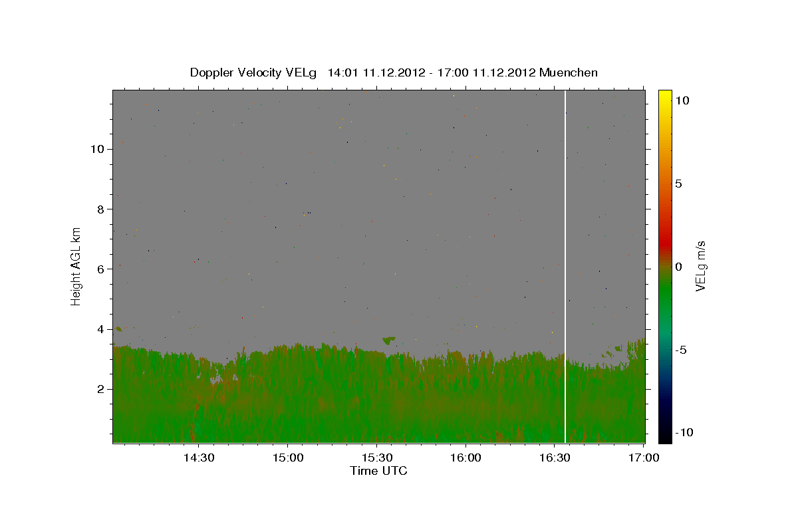Click the 16:00 time tick label
798x532 pixels.
coord(465,458)
